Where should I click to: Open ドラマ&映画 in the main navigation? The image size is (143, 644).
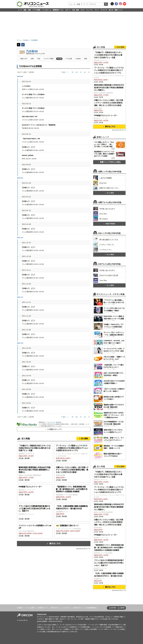pyautogui.click(x=36, y=10)
